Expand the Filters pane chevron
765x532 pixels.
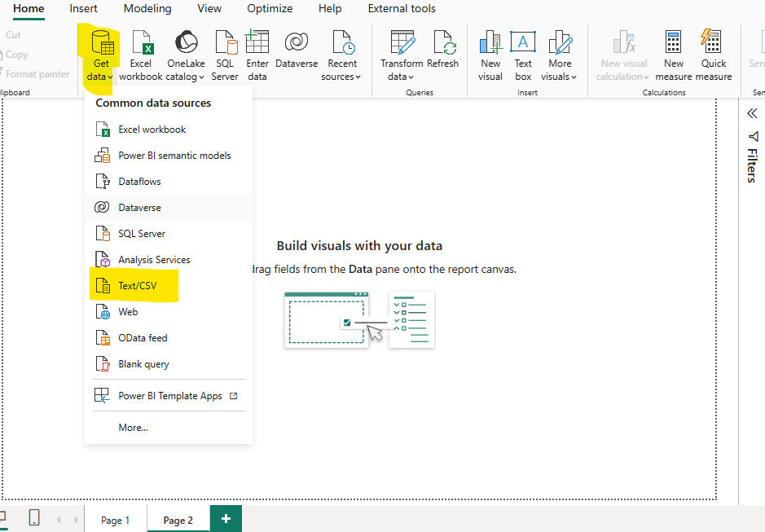pyautogui.click(x=752, y=113)
